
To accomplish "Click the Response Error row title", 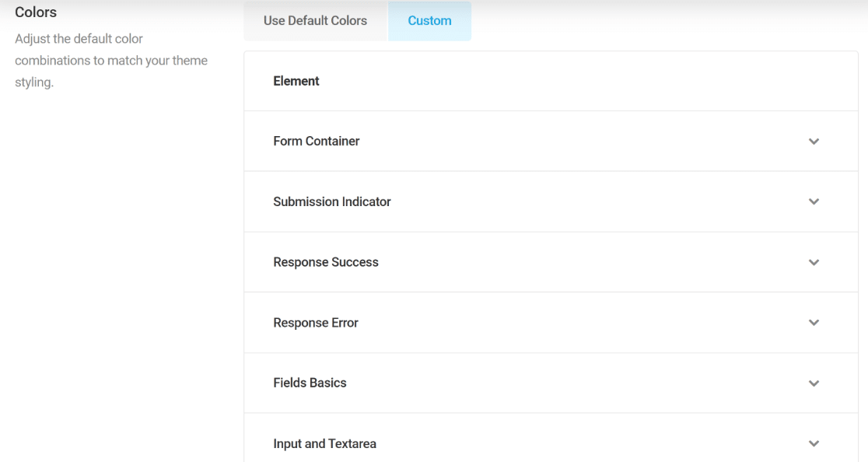I will pos(316,323).
